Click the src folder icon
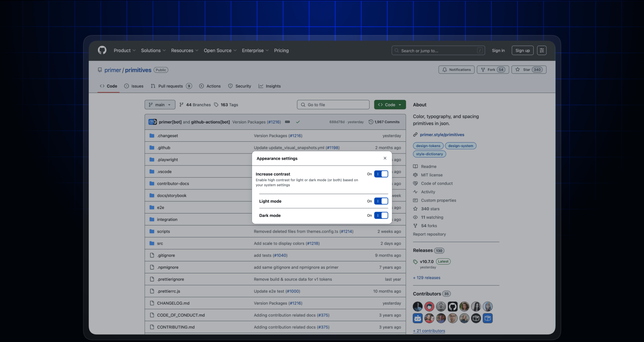 pyautogui.click(x=152, y=243)
